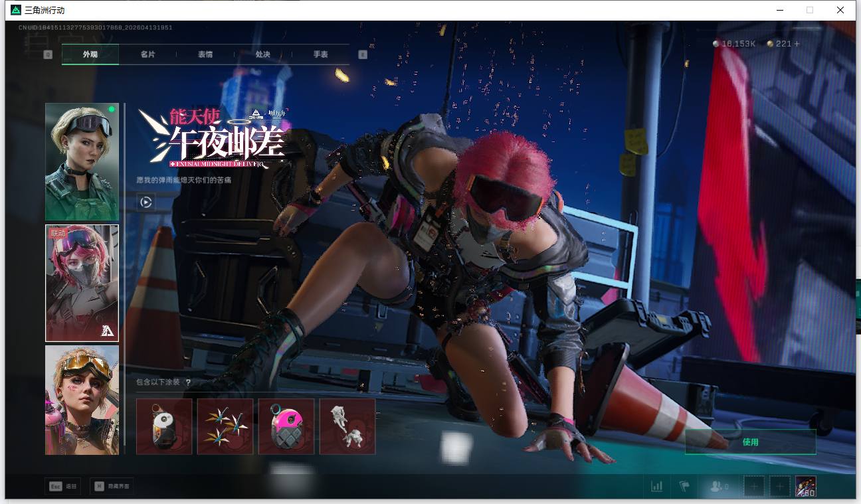Select the blonde yellow-goggles skin thumbnail
Viewport: 861px width, 504px height.
point(82,400)
